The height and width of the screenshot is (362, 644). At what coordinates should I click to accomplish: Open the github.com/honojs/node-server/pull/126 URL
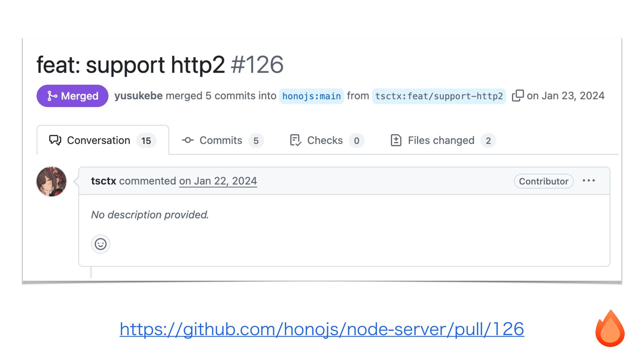pyautogui.click(x=322, y=329)
